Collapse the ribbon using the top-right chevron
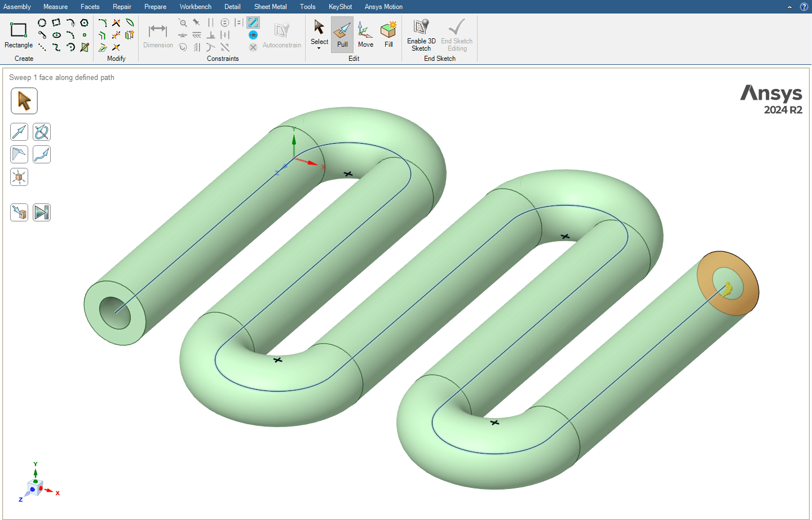The width and height of the screenshot is (812, 520). tap(789, 7)
